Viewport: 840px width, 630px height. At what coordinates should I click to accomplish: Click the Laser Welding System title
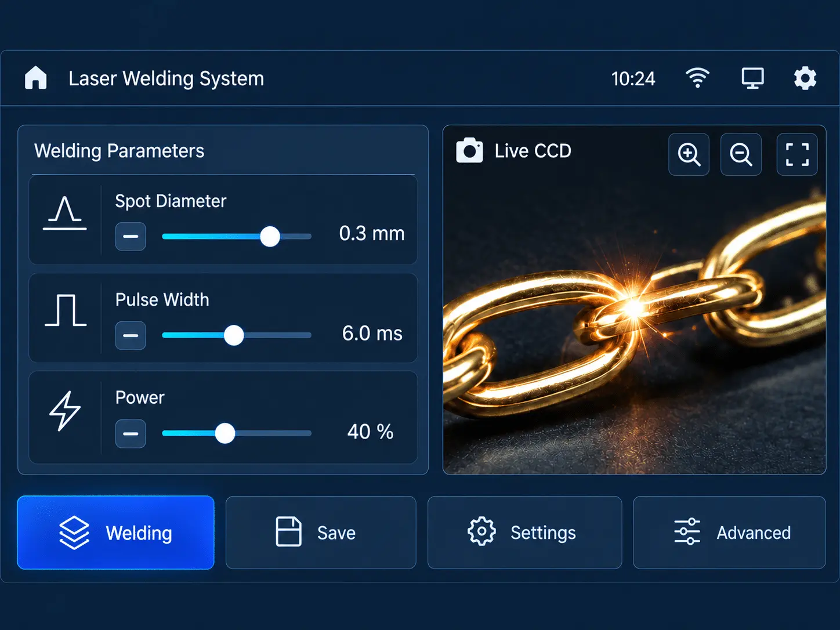(166, 79)
